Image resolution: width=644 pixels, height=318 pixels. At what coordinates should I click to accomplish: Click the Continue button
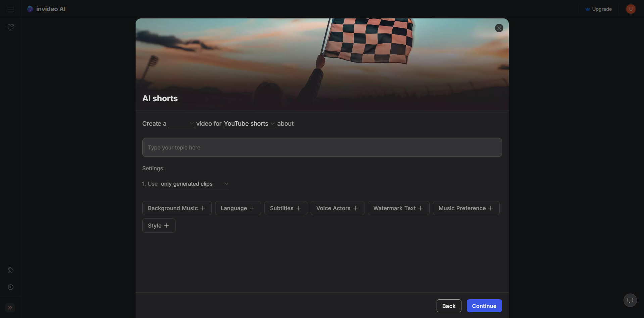(x=484, y=306)
